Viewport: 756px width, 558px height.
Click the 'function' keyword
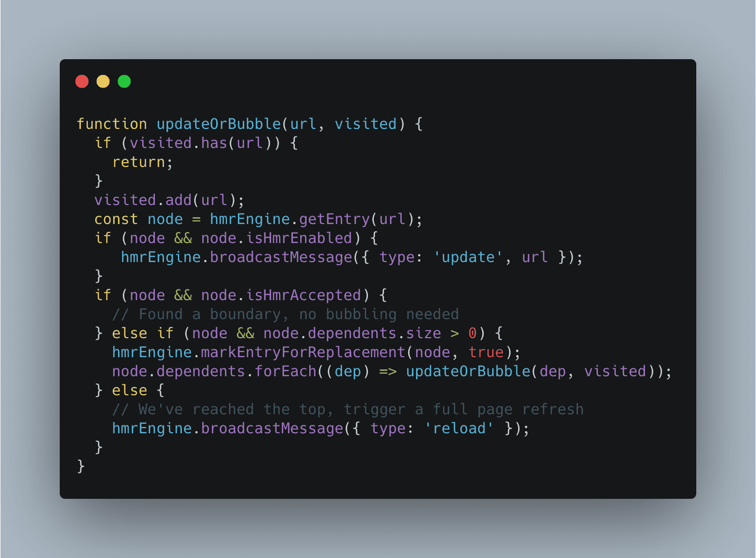tap(112, 124)
